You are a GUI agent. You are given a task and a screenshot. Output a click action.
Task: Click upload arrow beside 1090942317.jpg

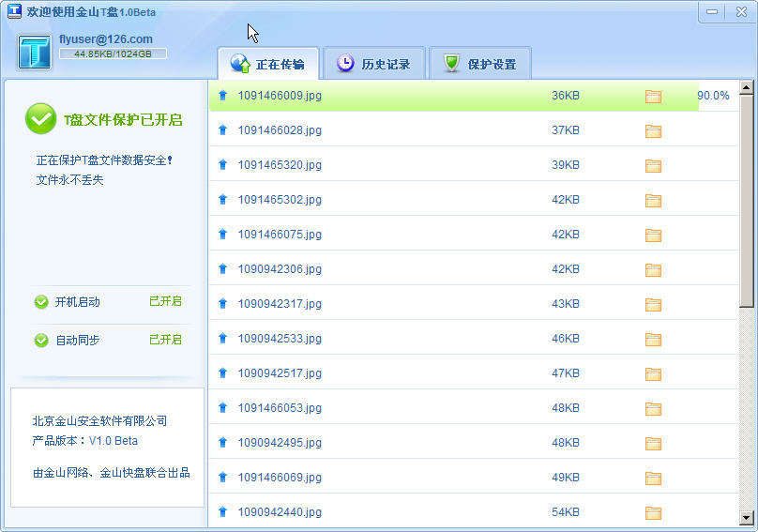(223, 304)
